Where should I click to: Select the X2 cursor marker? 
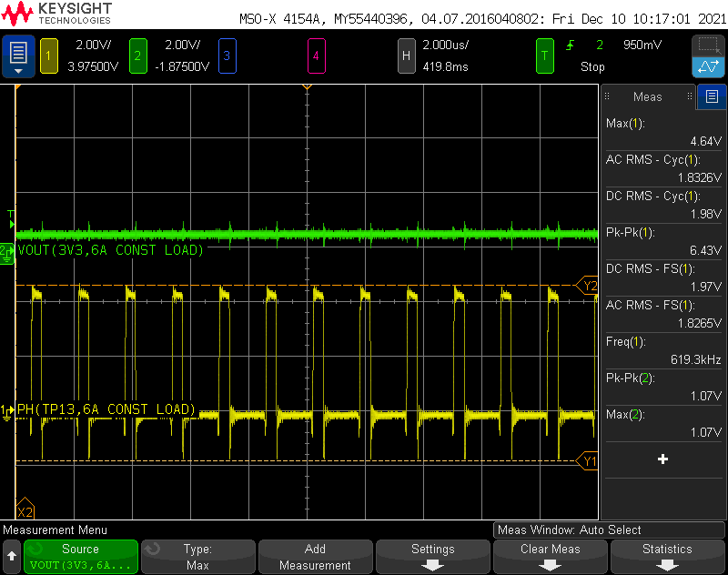[x=25, y=509]
